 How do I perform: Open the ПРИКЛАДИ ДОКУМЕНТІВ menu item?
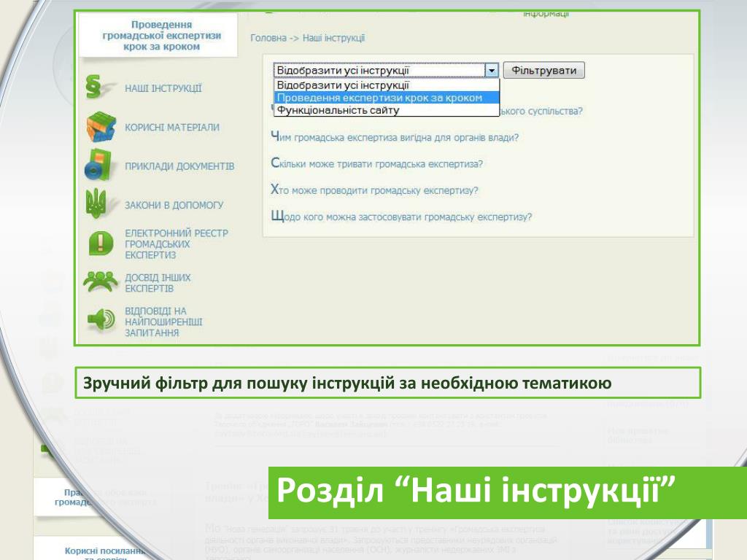point(179,166)
